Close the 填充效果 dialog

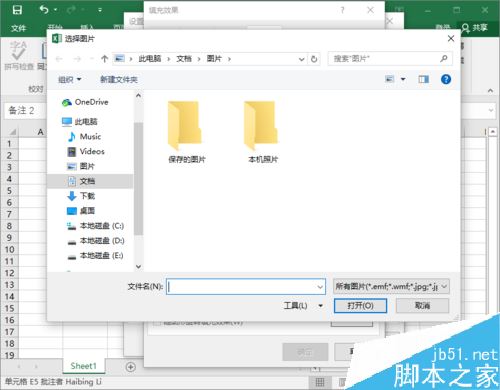370,10
